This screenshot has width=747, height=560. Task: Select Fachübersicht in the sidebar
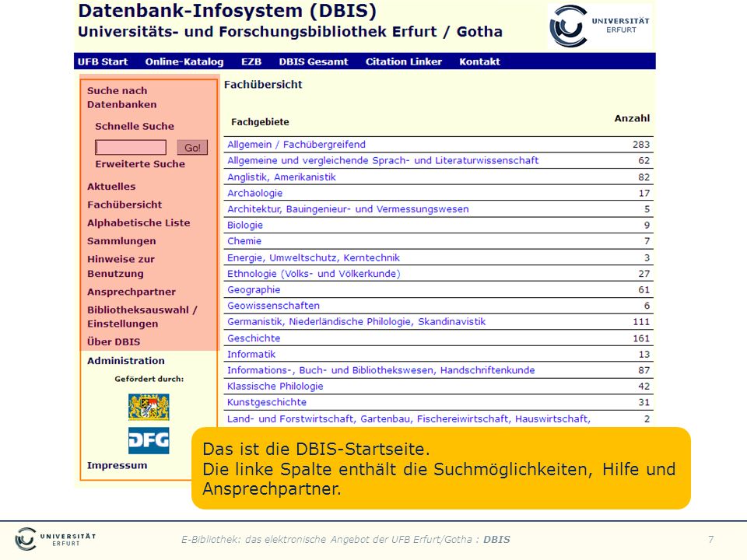[124, 205]
